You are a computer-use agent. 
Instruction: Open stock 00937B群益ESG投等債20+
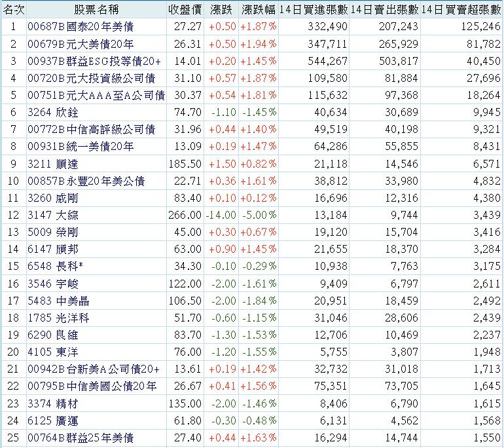(x=94, y=61)
